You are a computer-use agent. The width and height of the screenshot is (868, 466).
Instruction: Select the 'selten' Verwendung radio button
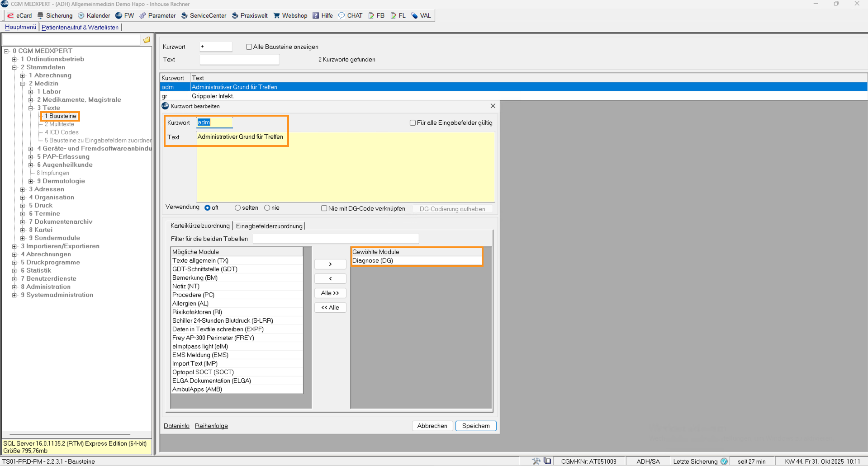click(x=237, y=208)
